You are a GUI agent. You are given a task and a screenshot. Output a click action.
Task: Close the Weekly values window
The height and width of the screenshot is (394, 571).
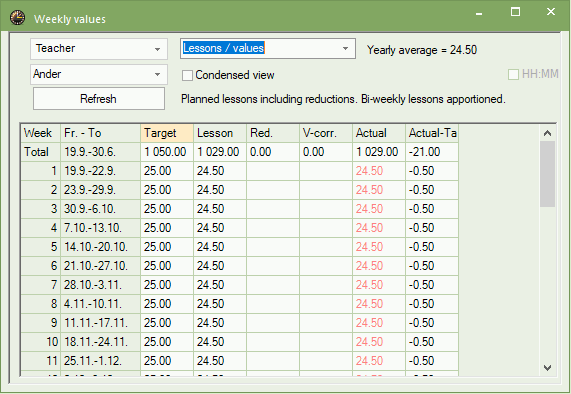(551, 12)
